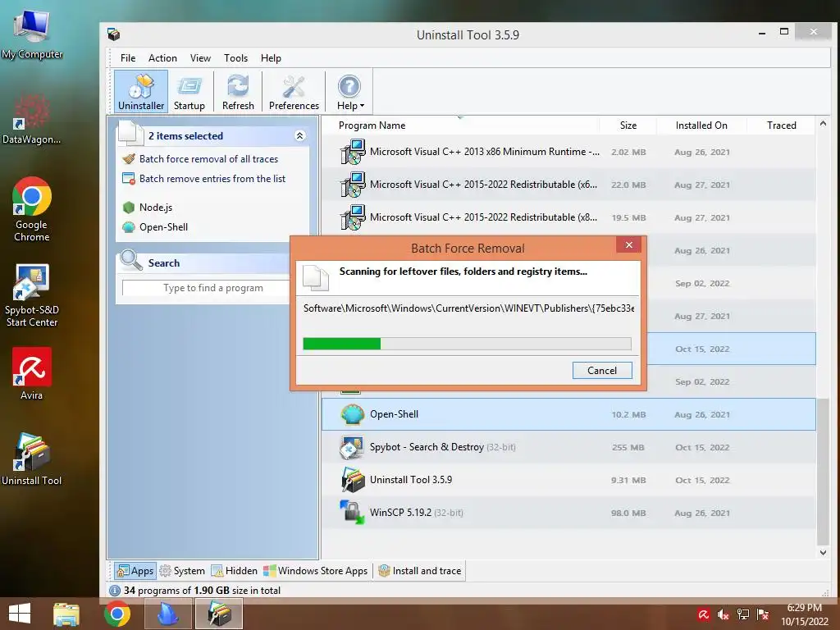The width and height of the screenshot is (840, 630).
Task: Sort by Size column header
Action: [x=628, y=126]
